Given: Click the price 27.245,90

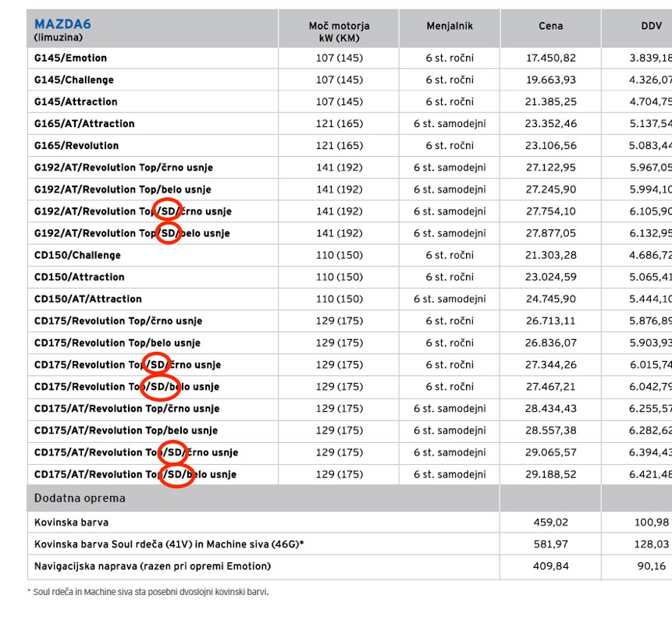Looking at the screenshot, I should click(x=551, y=190).
